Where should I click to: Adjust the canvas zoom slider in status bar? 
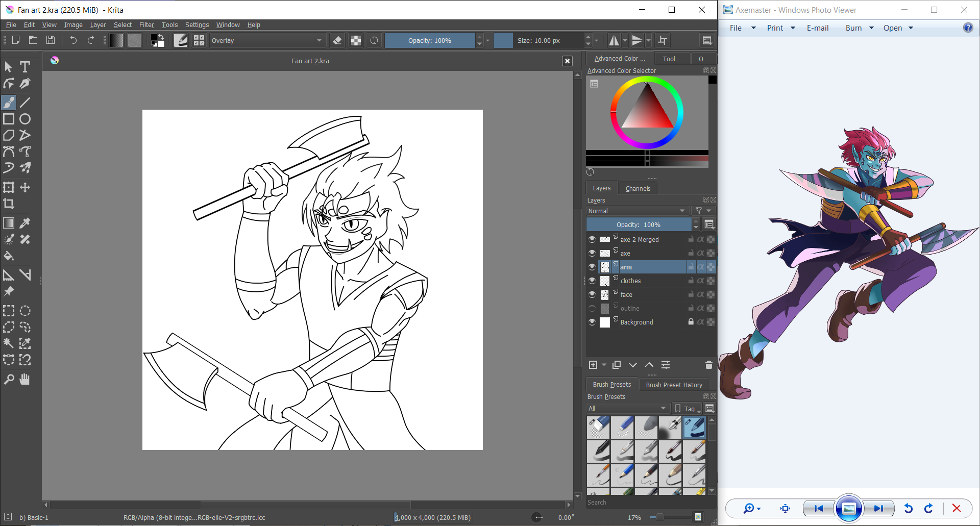670,517
